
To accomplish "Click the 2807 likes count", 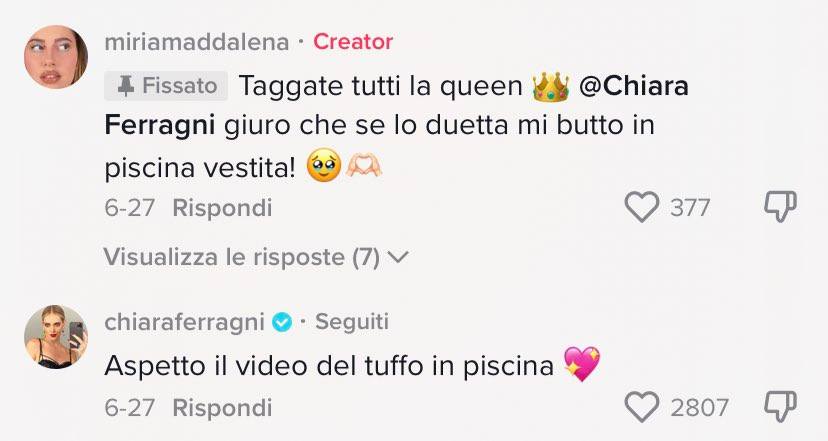I will (699, 407).
